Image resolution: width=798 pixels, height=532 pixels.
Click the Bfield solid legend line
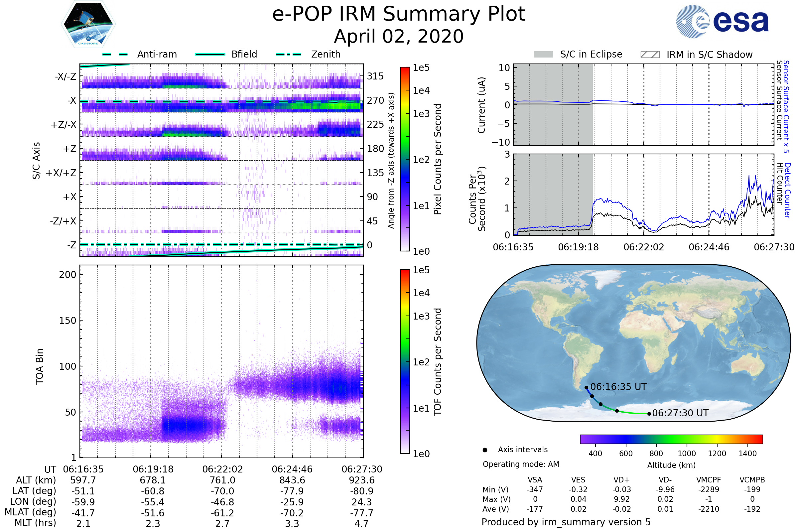pos(210,54)
